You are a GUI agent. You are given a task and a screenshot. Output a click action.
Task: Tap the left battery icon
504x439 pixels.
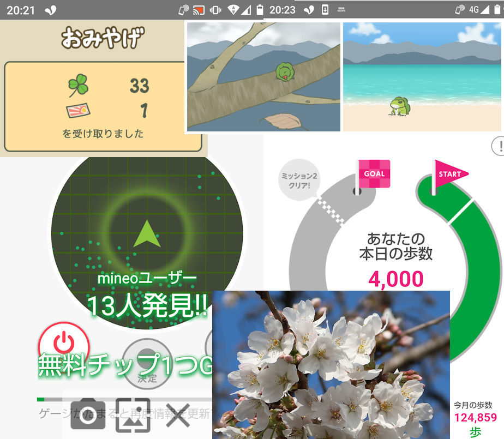pyautogui.click(x=260, y=10)
